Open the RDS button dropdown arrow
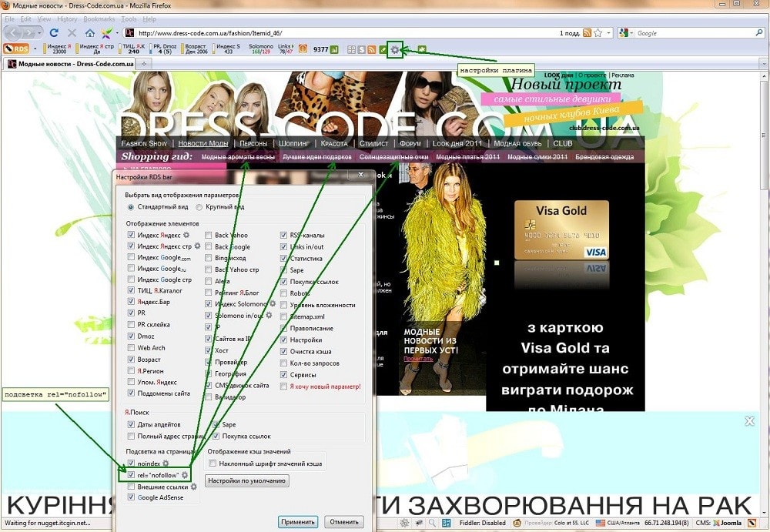770x532 pixels. 35,49
